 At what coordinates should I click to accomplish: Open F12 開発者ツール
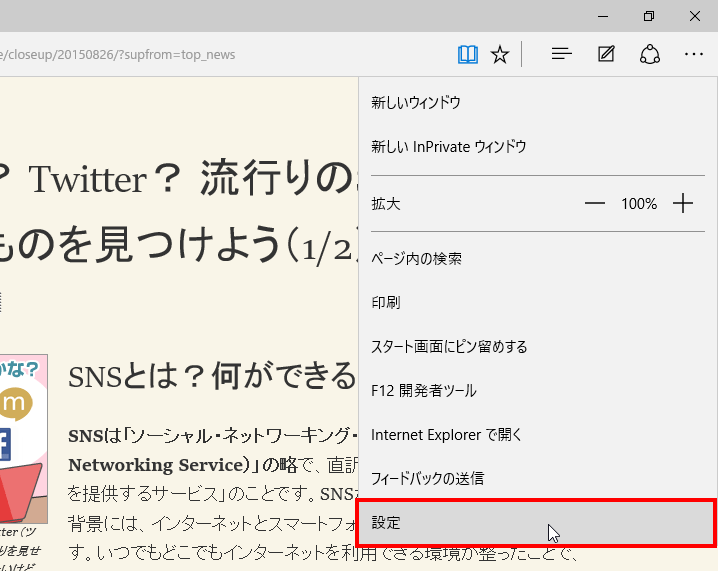point(424,391)
